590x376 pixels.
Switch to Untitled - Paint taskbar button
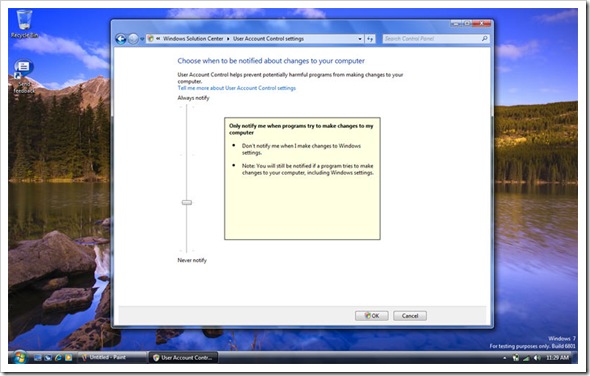113,357
